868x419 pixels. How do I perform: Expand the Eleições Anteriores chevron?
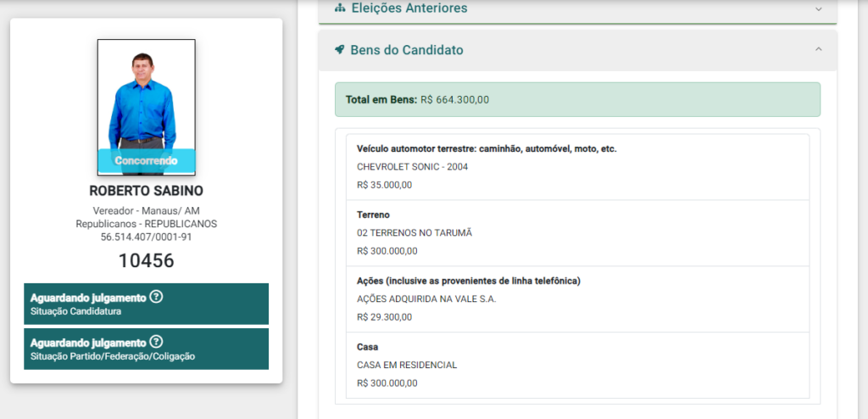pyautogui.click(x=818, y=8)
